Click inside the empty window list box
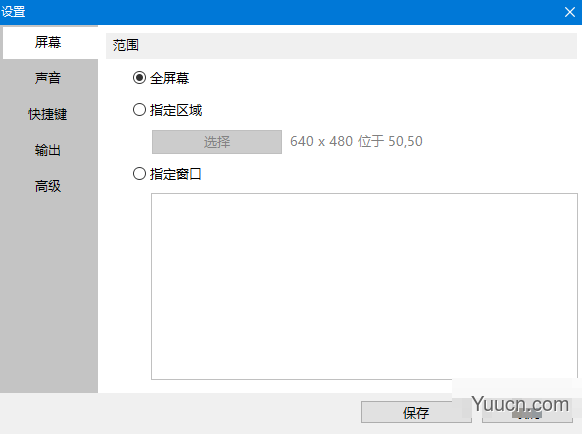582x434 pixels. click(364, 286)
